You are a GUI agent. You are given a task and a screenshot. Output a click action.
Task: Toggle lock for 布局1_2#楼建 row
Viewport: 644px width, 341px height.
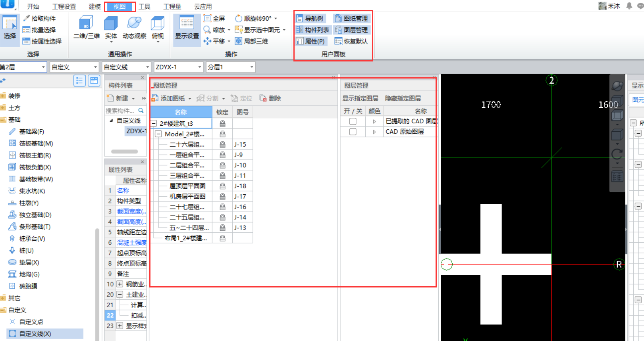[x=222, y=238]
